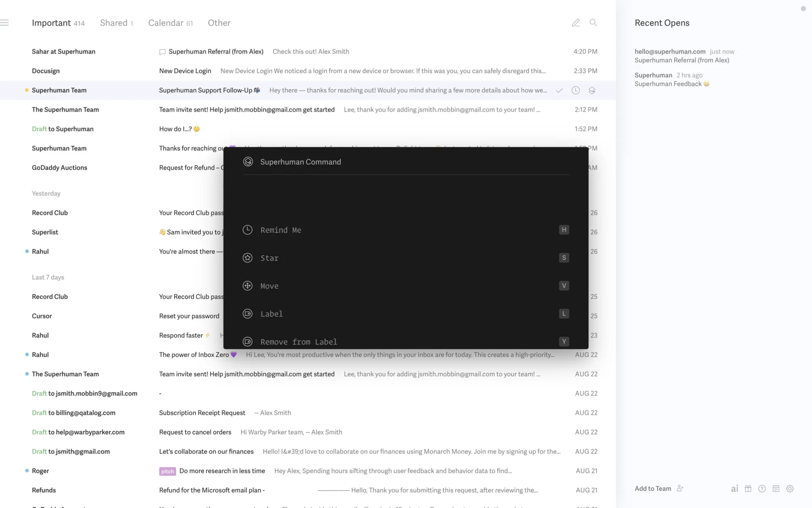The image size is (812, 508).
Task: Open search with magnifier icon
Action: coord(593,23)
